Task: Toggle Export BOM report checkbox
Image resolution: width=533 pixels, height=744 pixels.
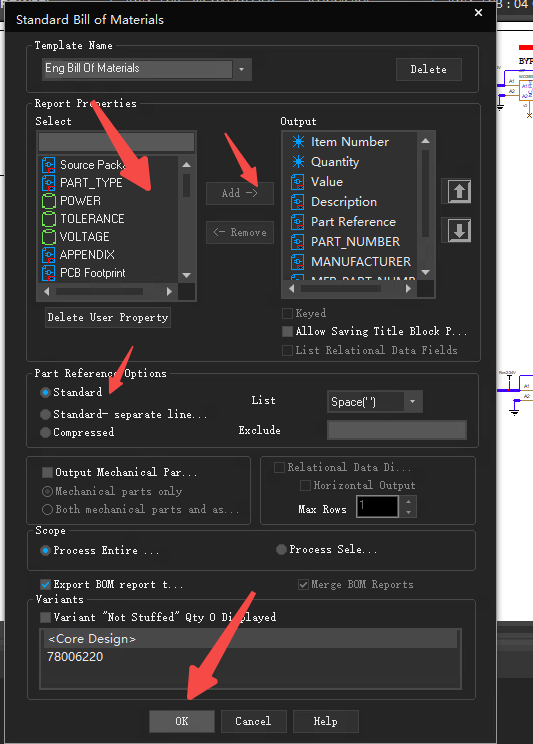Action: coord(46,585)
